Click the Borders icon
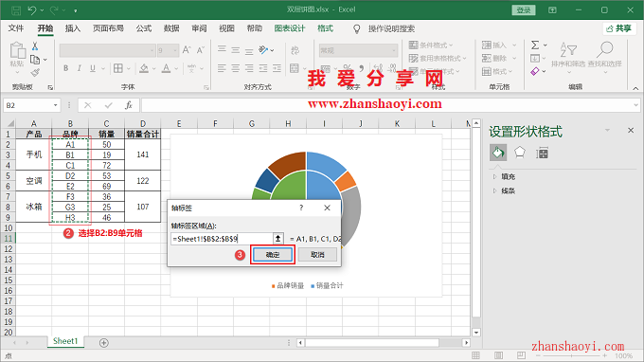This screenshot has width=644, height=362. (x=118, y=68)
